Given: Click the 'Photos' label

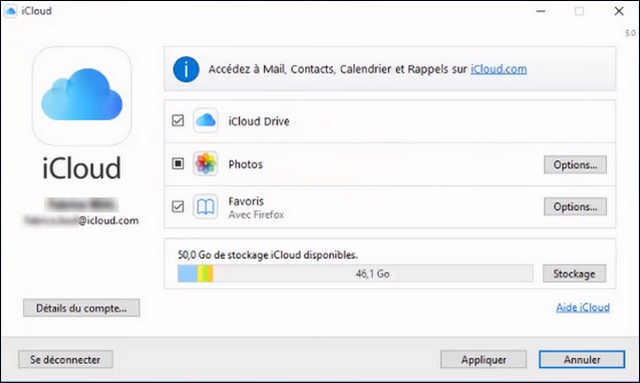Looking at the screenshot, I should (245, 164).
